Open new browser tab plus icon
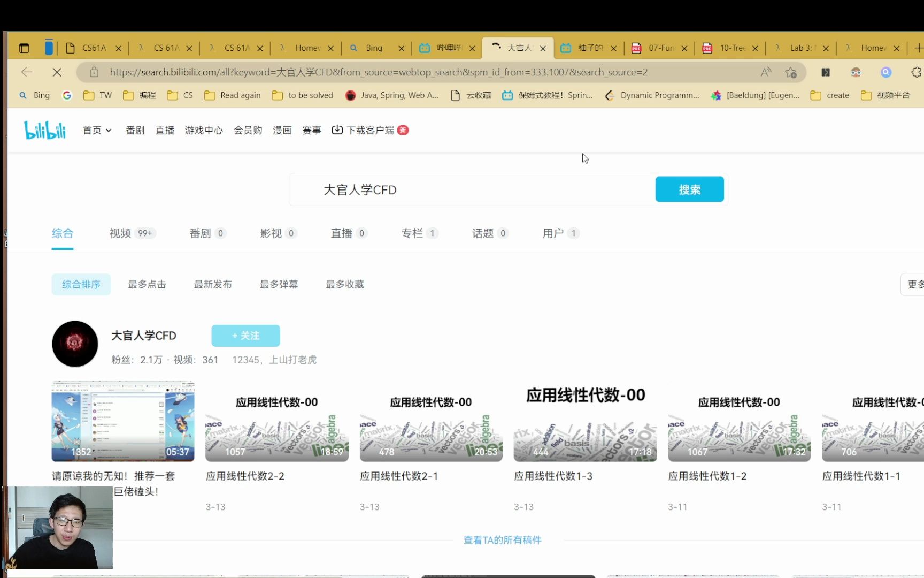The height and width of the screenshot is (578, 924). coord(919,48)
